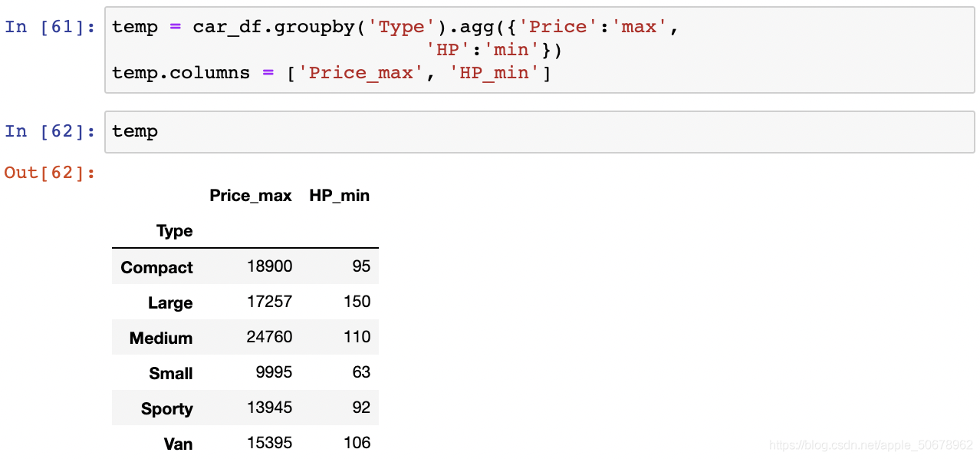Select the Medium row label
Screen dimensions: 980x459
click(x=161, y=338)
